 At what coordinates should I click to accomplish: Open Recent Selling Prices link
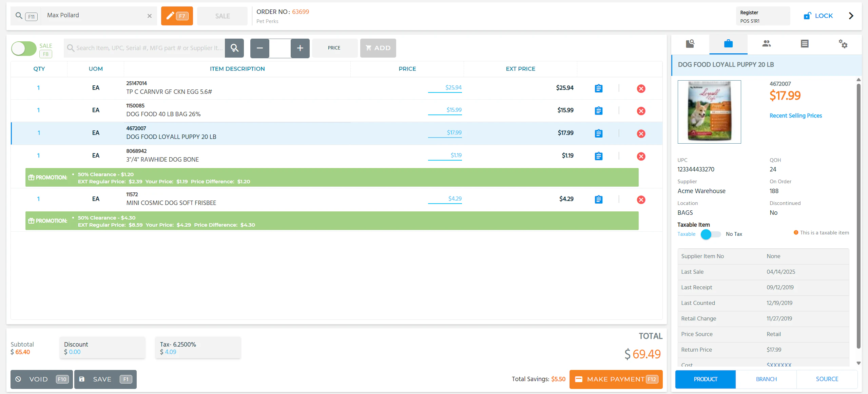click(x=795, y=116)
